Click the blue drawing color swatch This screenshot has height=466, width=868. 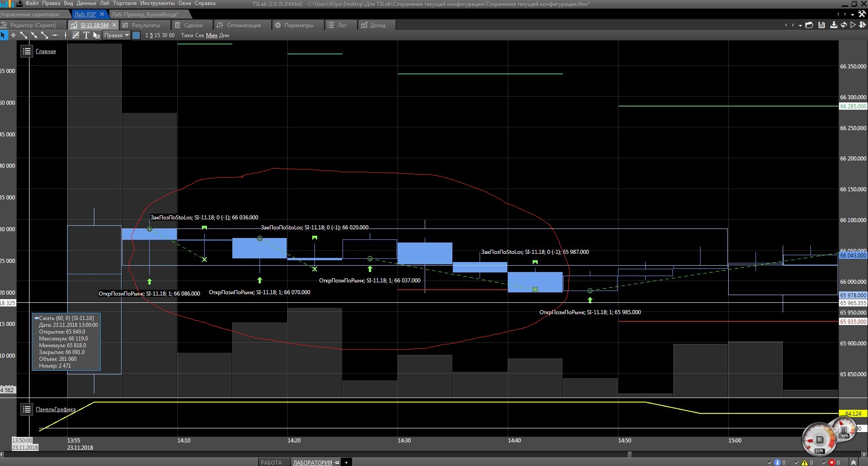tap(136, 35)
